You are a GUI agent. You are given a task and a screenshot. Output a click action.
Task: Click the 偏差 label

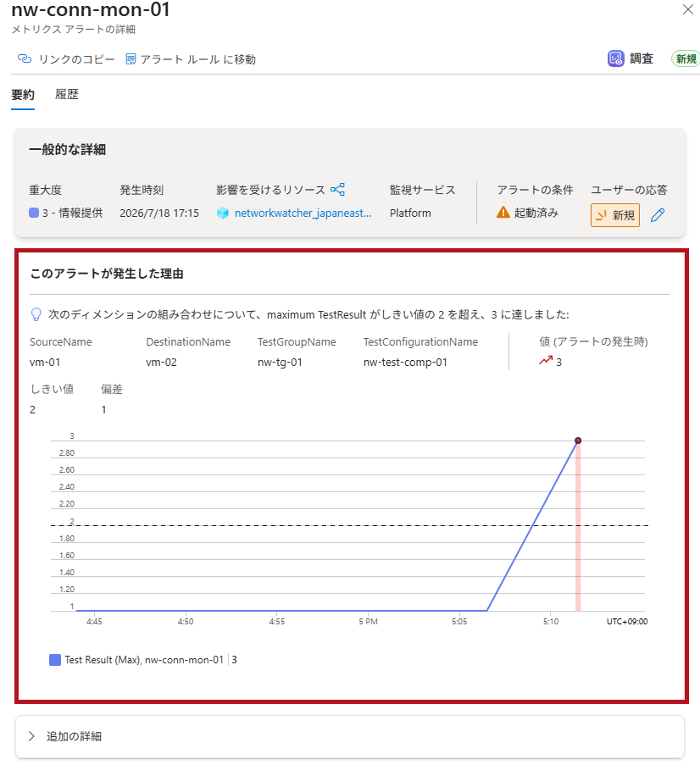tap(112, 390)
